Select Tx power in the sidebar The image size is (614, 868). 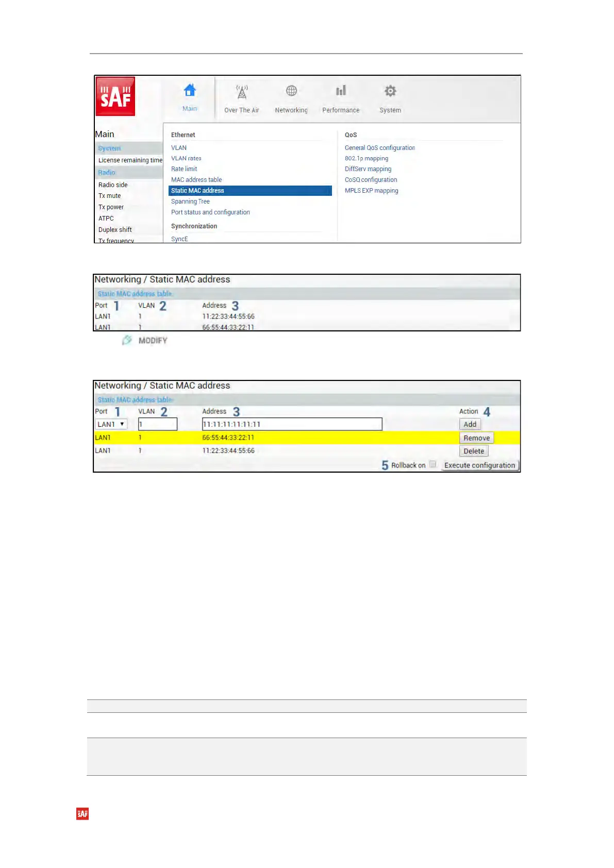click(x=111, y=207)
